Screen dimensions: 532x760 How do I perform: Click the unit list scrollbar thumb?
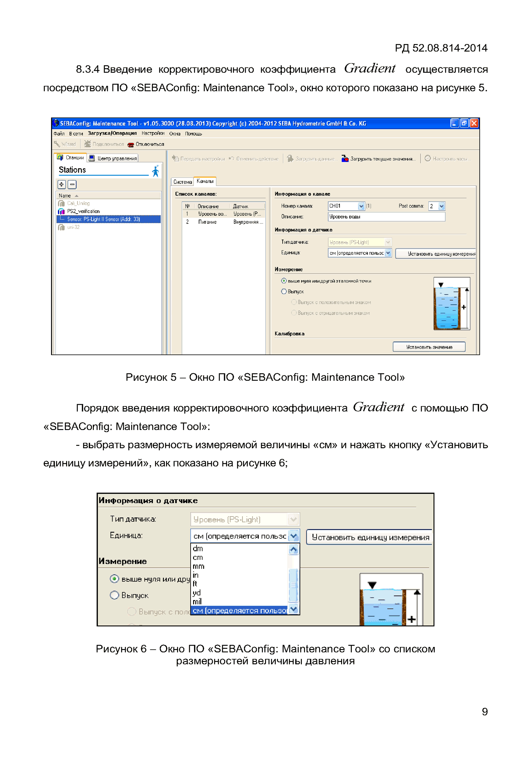click(293, 585)
